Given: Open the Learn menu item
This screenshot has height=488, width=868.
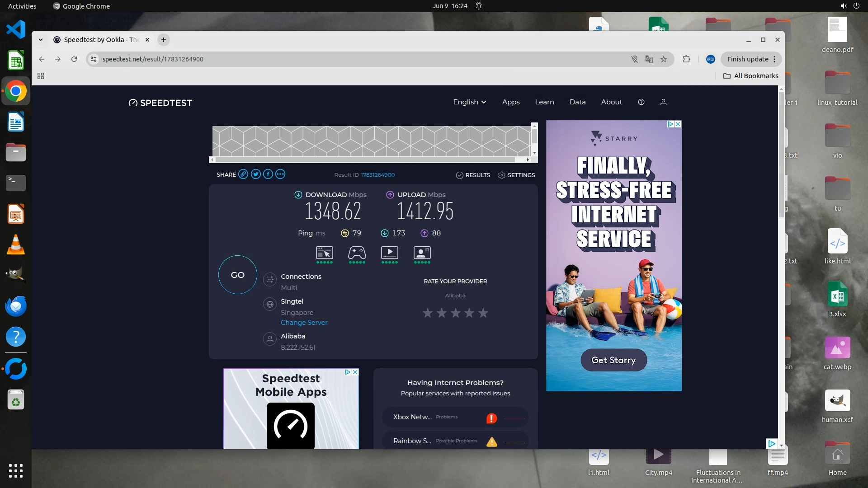Looking at the screenshot, I should click(x=544, y=102).
